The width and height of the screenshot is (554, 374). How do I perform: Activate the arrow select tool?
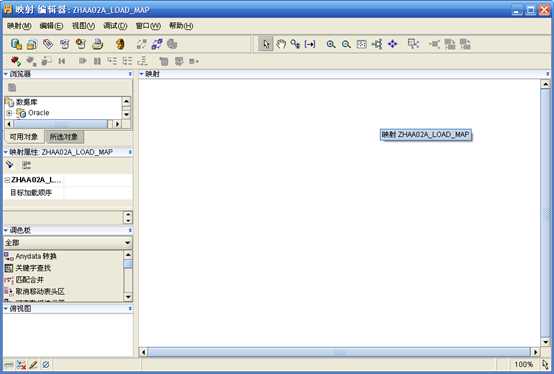[266, 44]
